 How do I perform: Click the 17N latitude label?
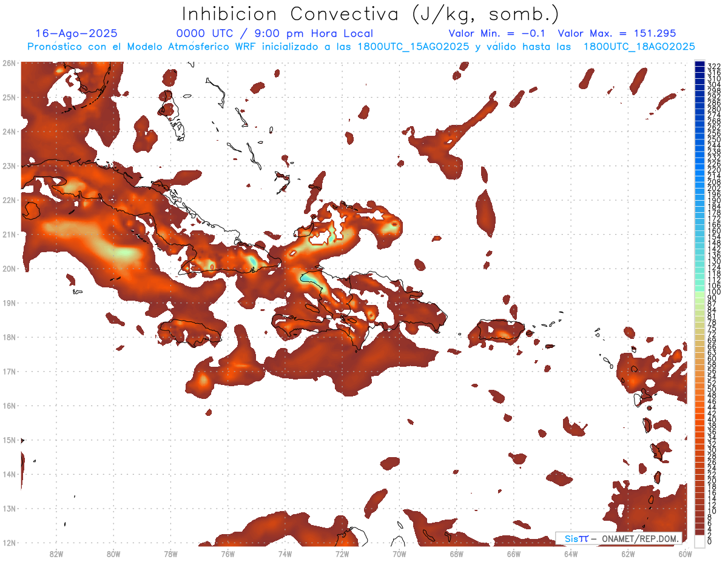[x=8, y=371]
